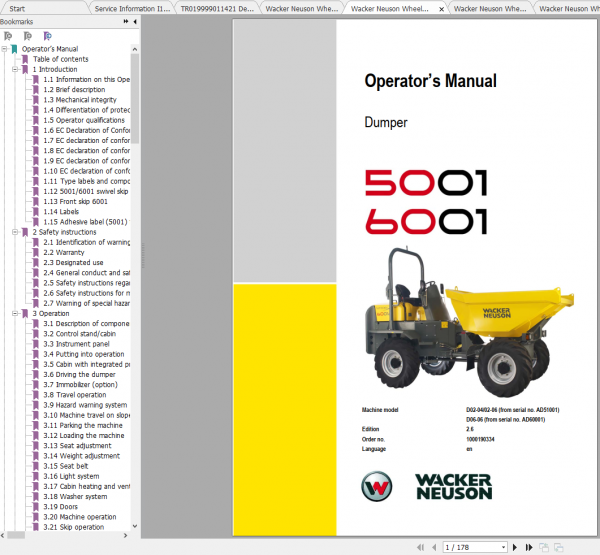Switch to the Start tab
Image resolution: width=600 pixels, height=555 pixels.
tap(18, 7)
